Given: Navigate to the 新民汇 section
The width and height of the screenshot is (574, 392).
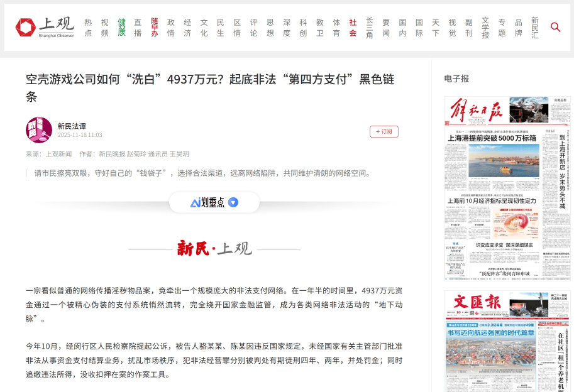Looking at the screenshot, I should coord(534,28).
